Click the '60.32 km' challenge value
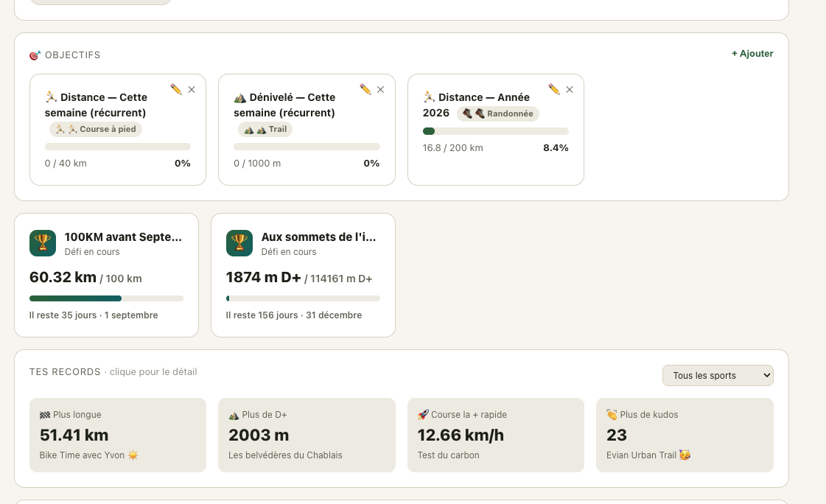 click(63, 277)
